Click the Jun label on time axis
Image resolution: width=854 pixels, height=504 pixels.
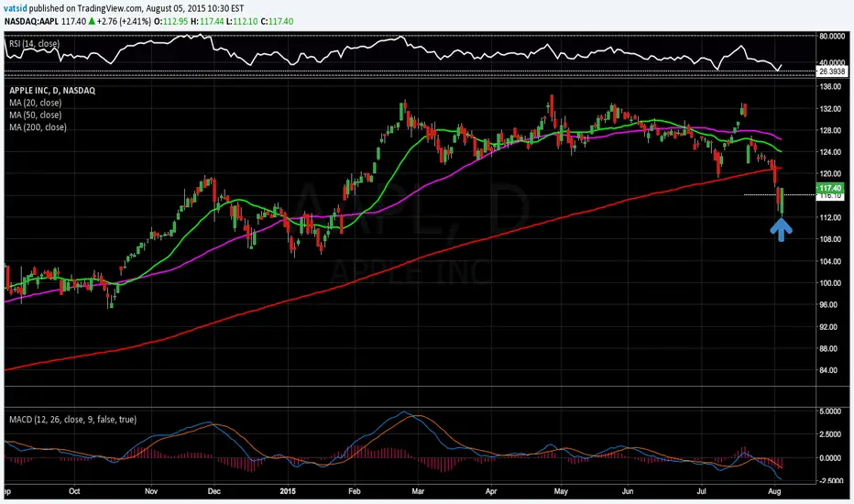click(628, 491)
